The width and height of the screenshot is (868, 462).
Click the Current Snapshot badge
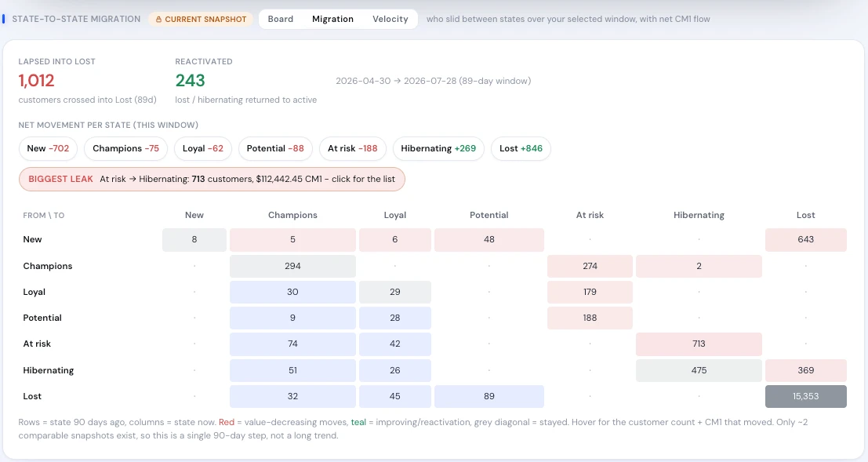point(201,20)
